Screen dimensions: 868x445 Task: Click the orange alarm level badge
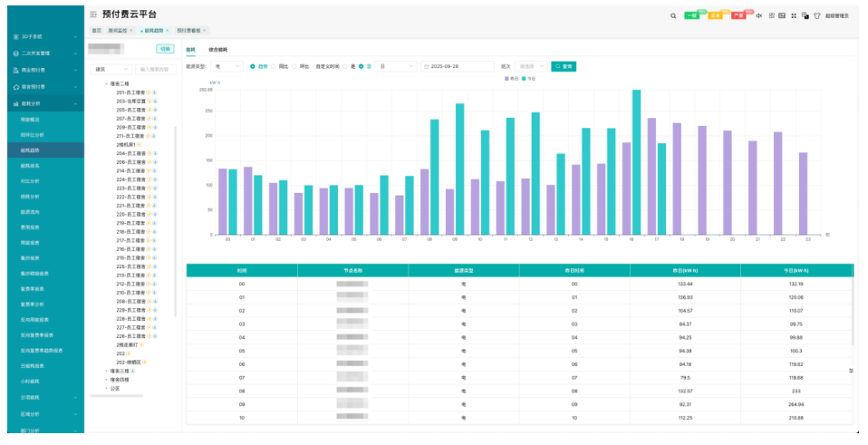pos(715,15)
